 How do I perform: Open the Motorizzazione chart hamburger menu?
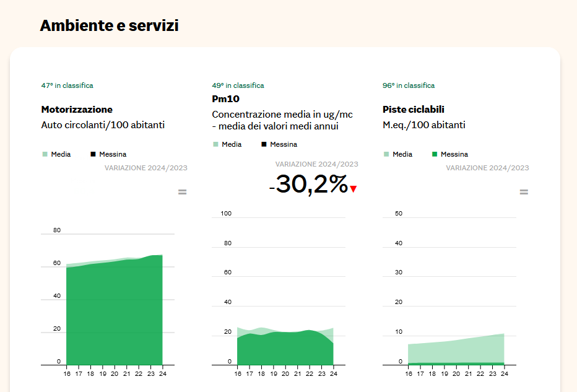click(x=182, y=192)
